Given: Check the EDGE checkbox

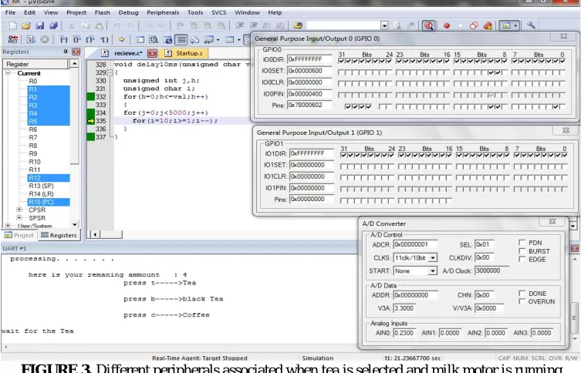Looking at the screenshot, I should pyautogui.click(x=522, y=259).
